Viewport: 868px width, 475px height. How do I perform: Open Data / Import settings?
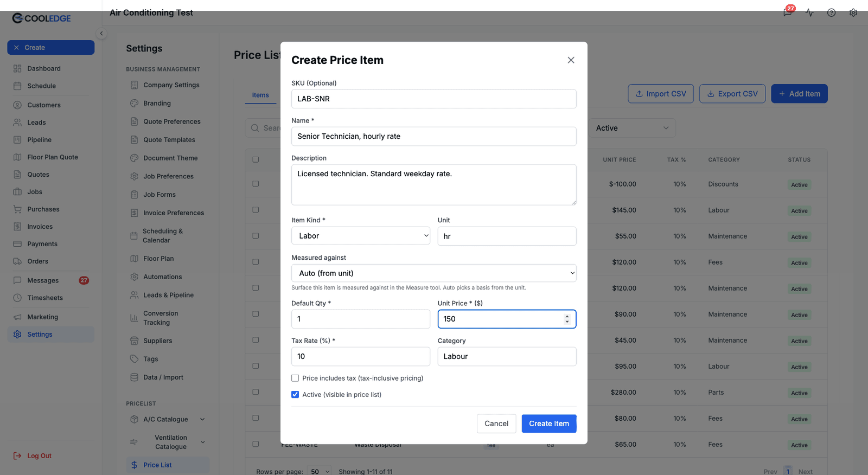[x=163, y=377]
